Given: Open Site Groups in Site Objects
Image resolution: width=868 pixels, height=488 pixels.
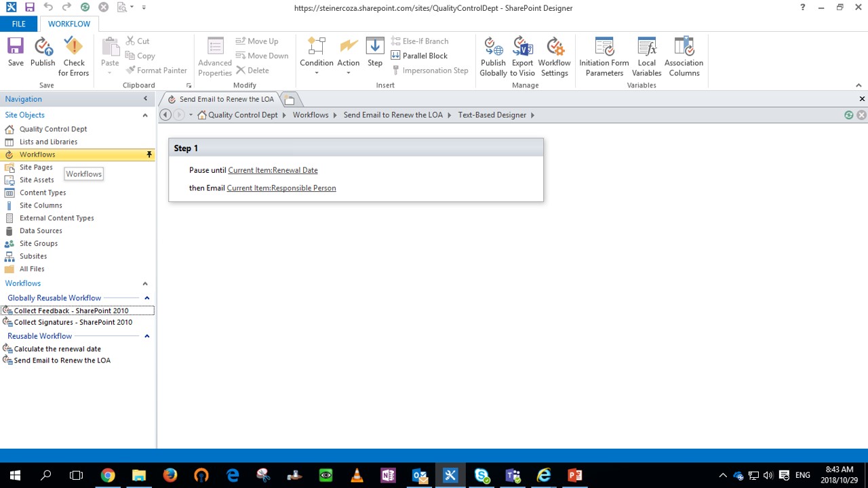Looking at the screenshot, I should pyautogui.click(x=39, y=243).
